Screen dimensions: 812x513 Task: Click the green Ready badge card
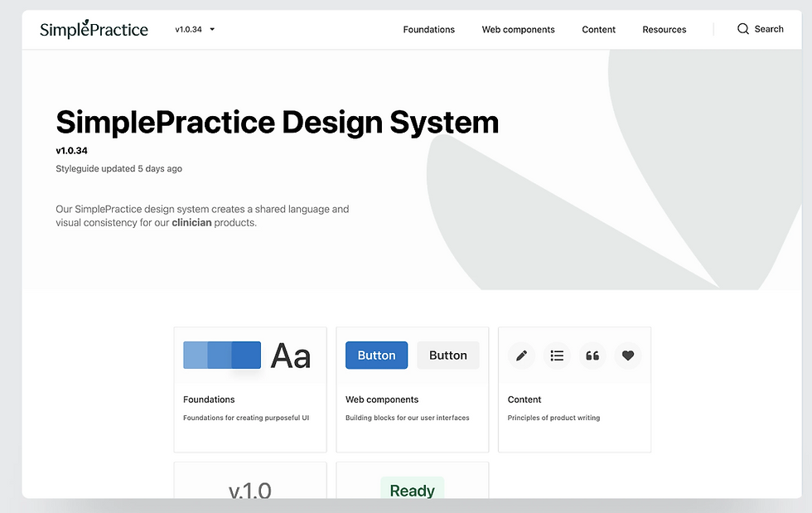tap(413, 481)
